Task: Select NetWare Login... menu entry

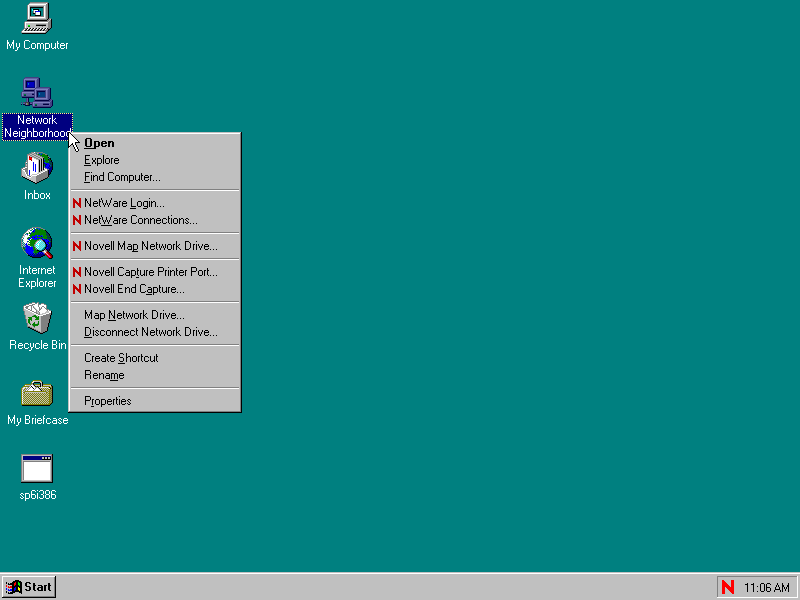Action: click(x=155, y=203)
